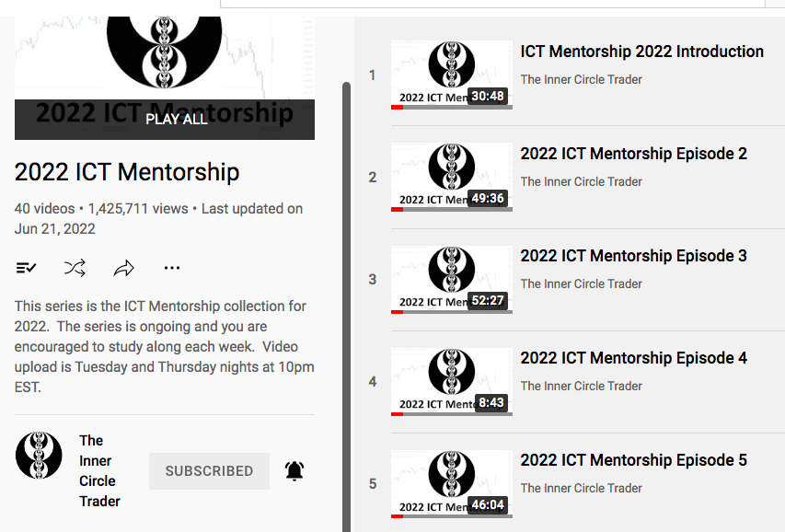
Task: Open 2022 ICT Mentorship Episode 3
Action: [633, 255]
